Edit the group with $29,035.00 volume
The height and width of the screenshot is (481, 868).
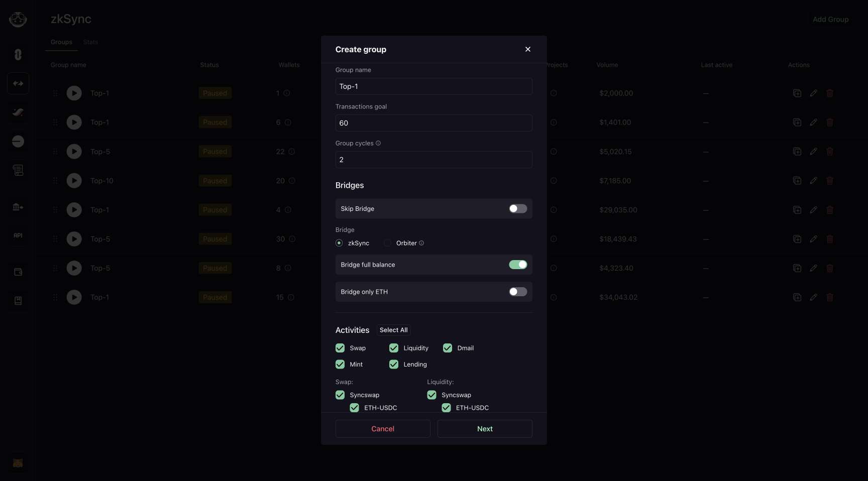814,210
